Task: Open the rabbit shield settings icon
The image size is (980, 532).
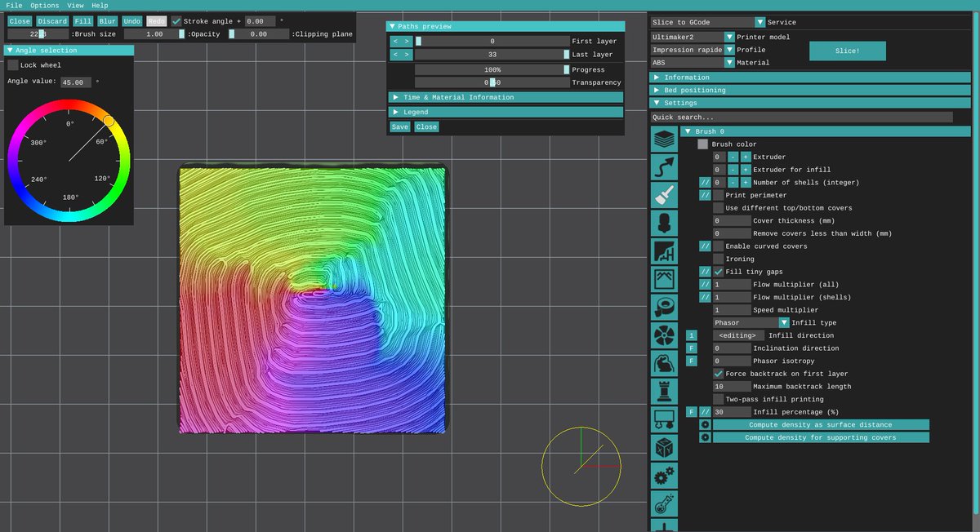Action: coord(664,363)
